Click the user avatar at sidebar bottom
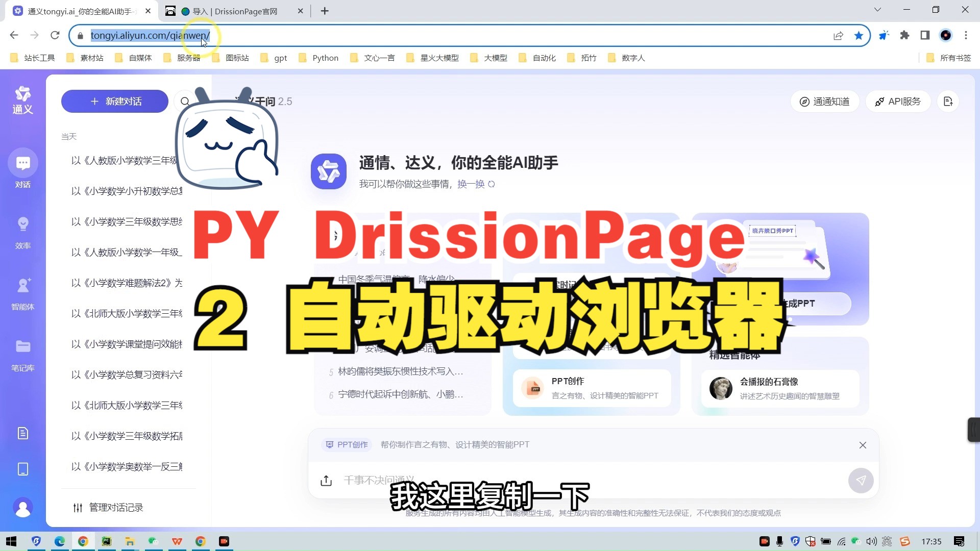The image size is (980, 551). coord(23,508)
